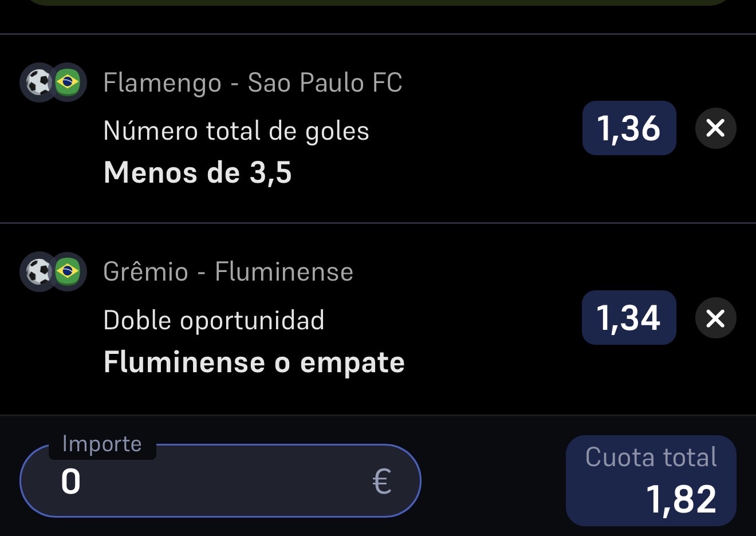Click the Brazil flag icon beside Grêmio match
Image resolution: width=756 pixels, height=536 pixels.
68,271
